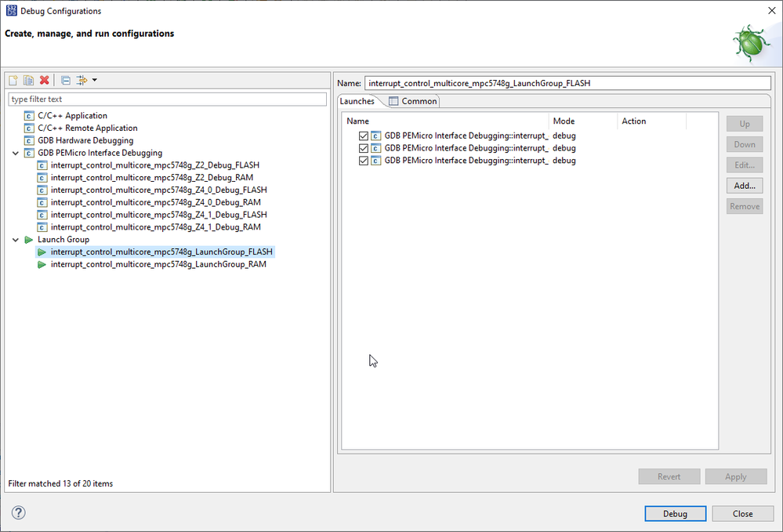Click the Z4_0_Debug_RAM configuration icon

[42, 202]
